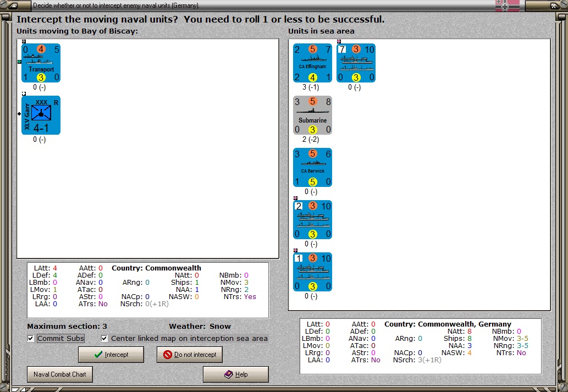Viewport: 568px width, 392px height.
Task: Close the interception dialog window
Action: click(x=554, y=6)
